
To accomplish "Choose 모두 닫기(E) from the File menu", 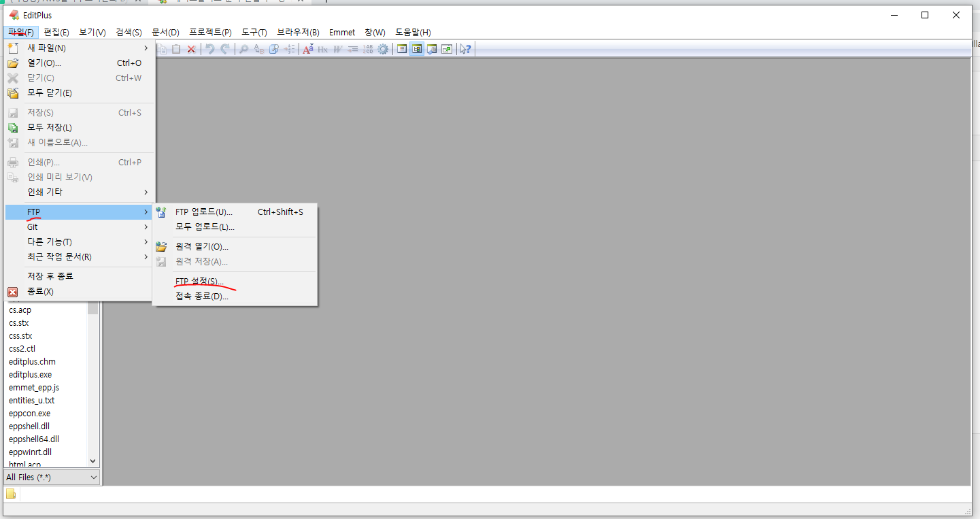I will [78, 93].
